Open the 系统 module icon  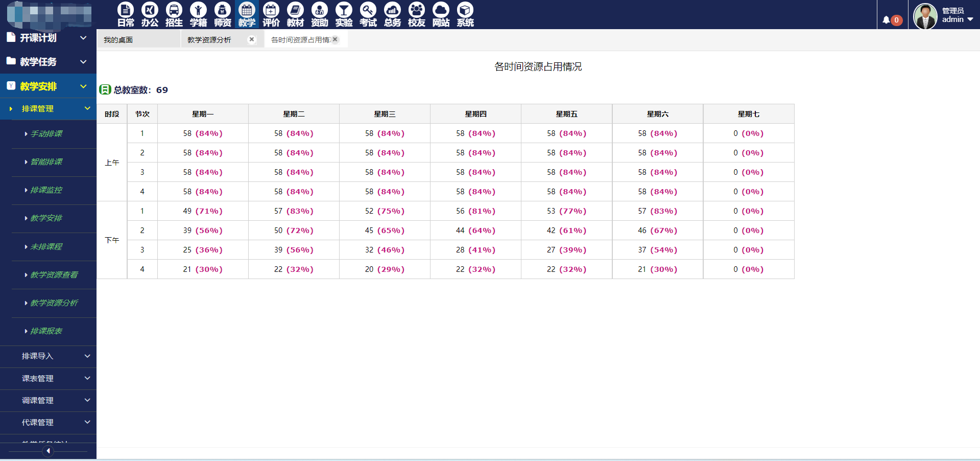click(x=465, y=14)
